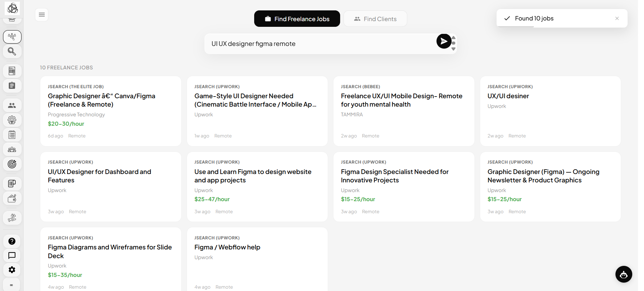
Task: Open the settings gear in sidebar
Action: (12, 270)
